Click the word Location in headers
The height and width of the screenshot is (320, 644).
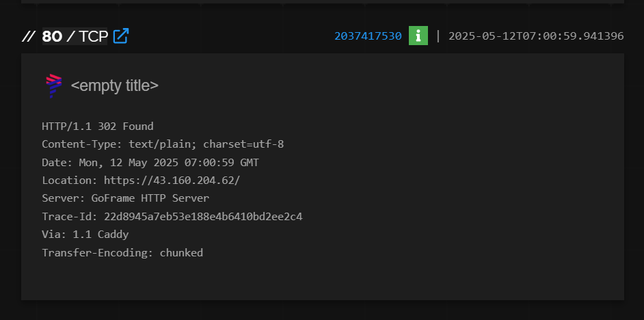point(66,181)
